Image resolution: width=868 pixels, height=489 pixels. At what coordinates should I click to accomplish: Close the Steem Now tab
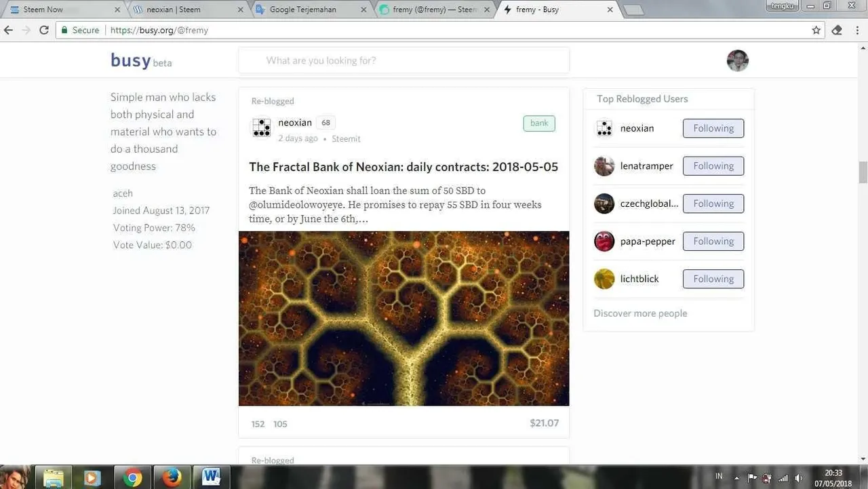[x=117, y=9]
